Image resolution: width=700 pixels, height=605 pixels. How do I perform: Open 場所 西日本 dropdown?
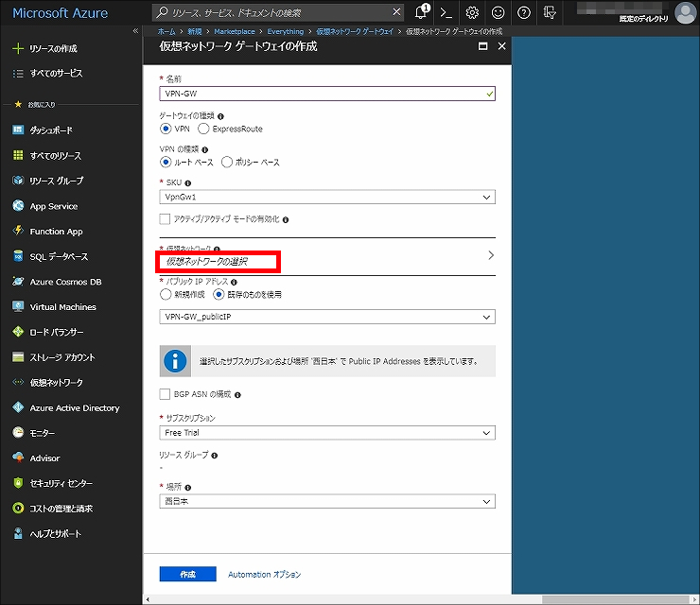(327, 502)
